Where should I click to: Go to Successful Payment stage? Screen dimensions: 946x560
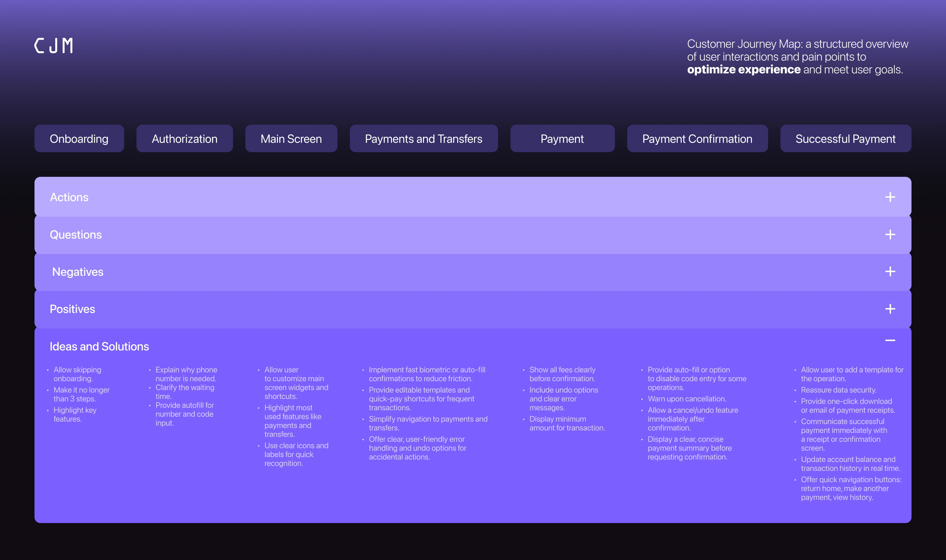(x=845, y=139)
